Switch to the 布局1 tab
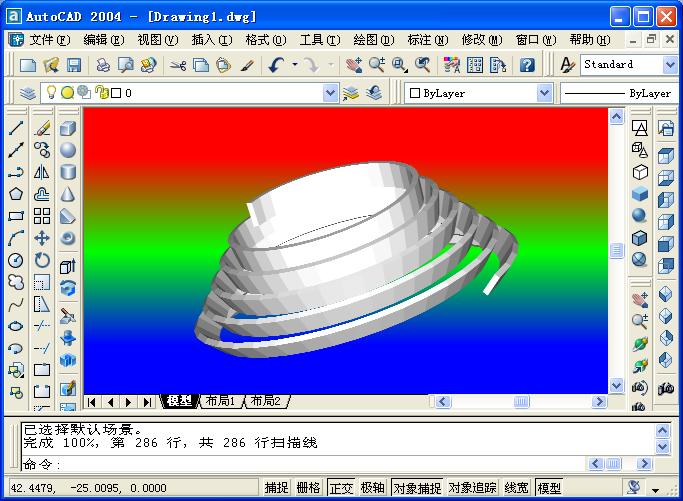 (220, 401)
